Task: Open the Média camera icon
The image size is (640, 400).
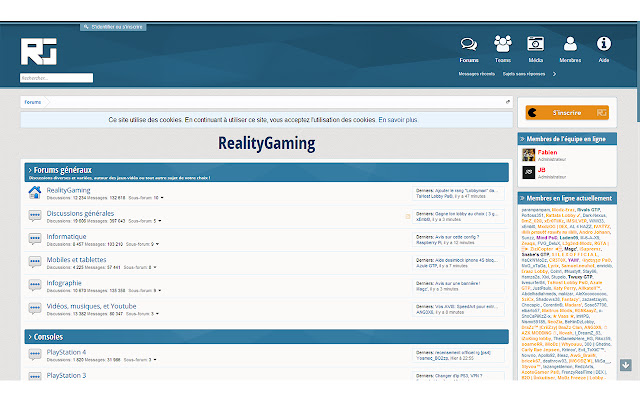Action: pos(536,44)
